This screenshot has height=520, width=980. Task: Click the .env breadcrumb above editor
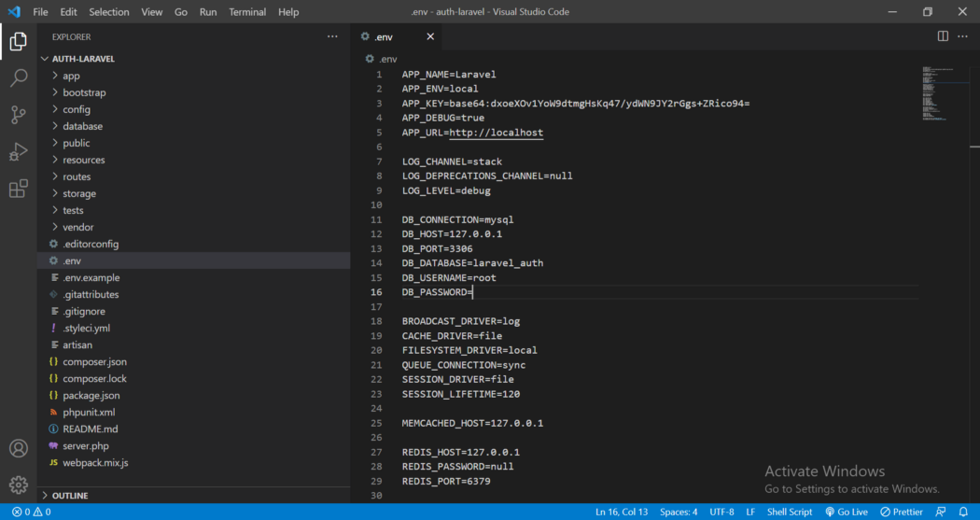point(381,59)
